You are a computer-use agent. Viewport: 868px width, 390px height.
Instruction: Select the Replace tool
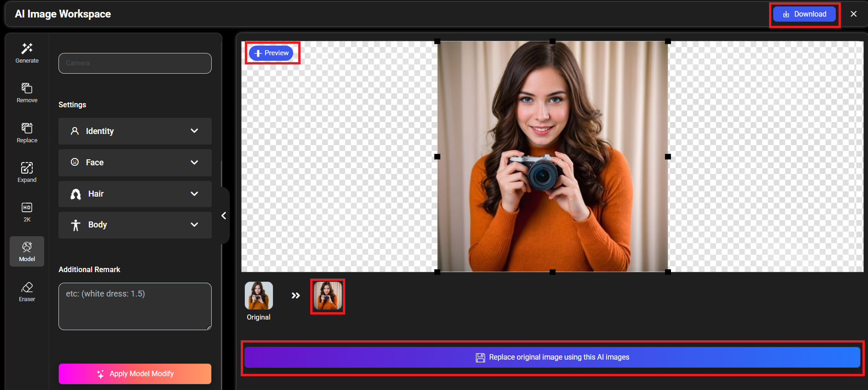(x=27, y=133)
